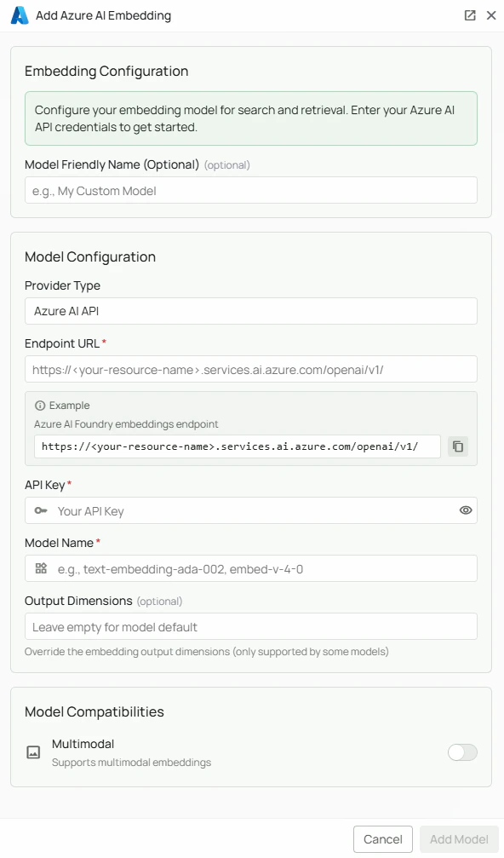Click the Model Configuration heading
Image resolution: width=504 pixels, height=858 pixels.
(90, 257)
